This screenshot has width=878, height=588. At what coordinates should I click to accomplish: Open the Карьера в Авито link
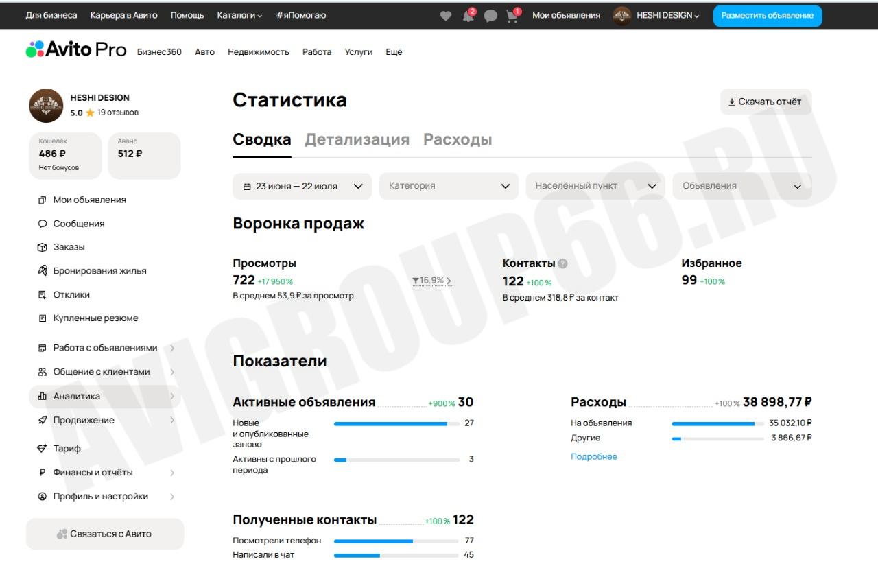(123, 15)
